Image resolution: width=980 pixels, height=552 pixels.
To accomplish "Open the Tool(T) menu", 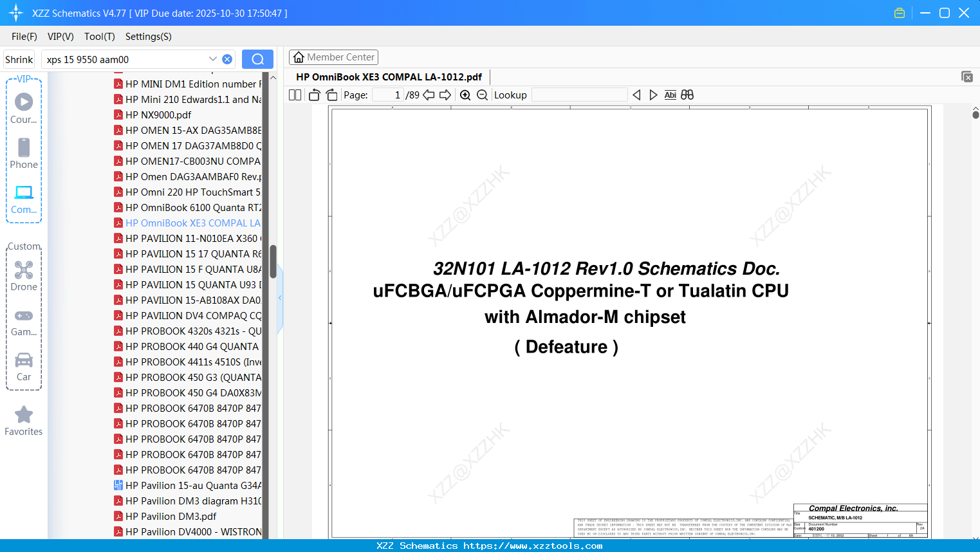I will pyautogui.click(x=100, y=37).
